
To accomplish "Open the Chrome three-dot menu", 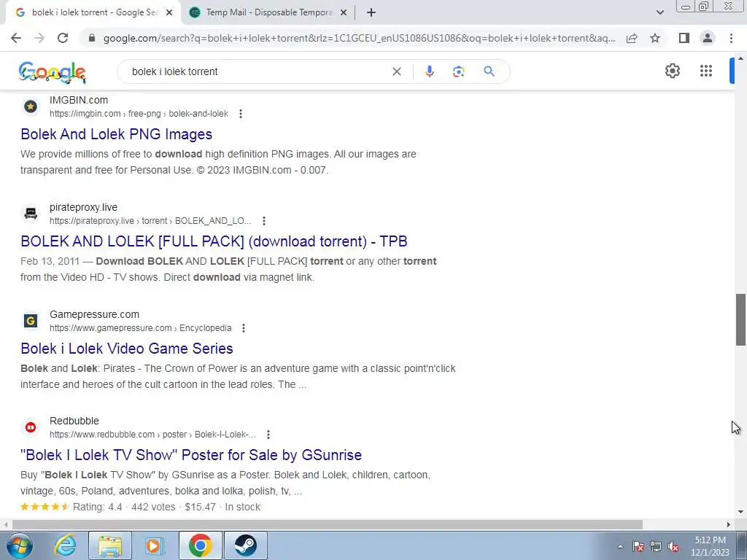I will (x=731, y=38).
